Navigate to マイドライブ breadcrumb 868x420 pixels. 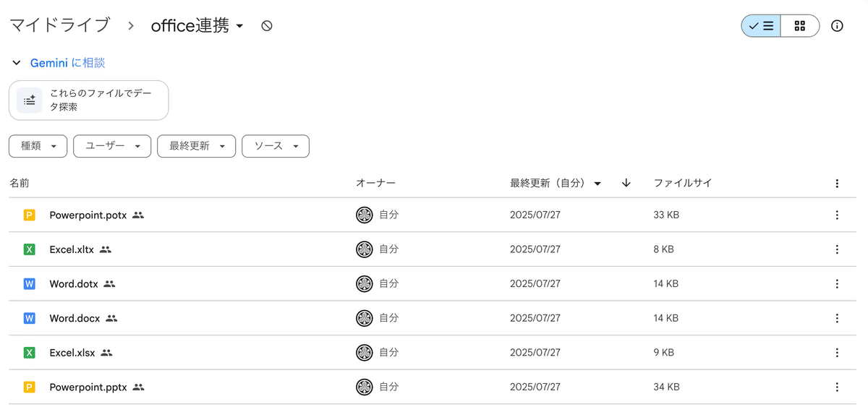(59, 26)
